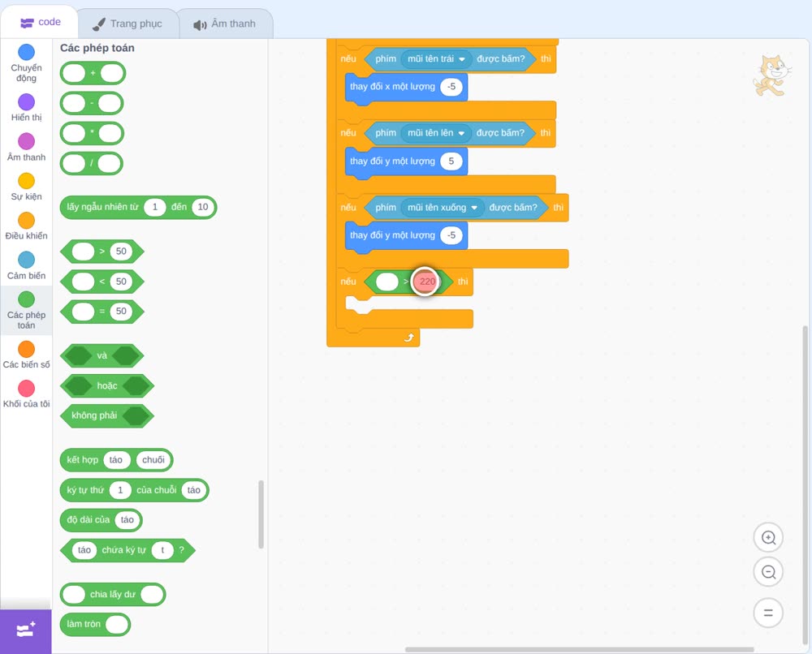Image resolution: width=812 pixels, height=654 pixels.
Task: Select the làm tròn block
Action: click(x=95, y=625)
